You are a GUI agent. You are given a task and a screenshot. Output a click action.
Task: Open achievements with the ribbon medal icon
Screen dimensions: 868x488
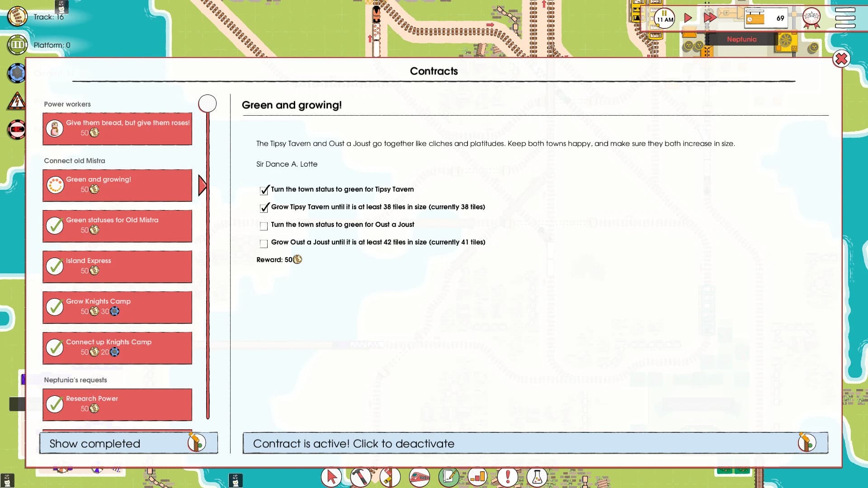(811, 18)
